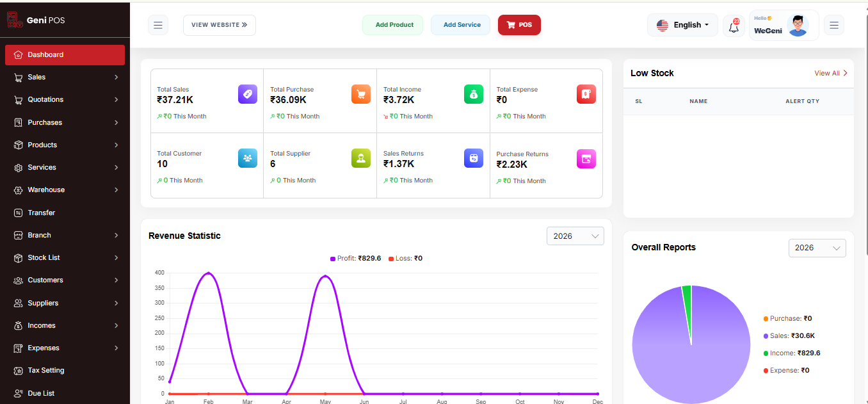Image resolution: width=868 pixels, height=404 pixels.
Task: Open the English language dropdown
Action: pos(682,25)
